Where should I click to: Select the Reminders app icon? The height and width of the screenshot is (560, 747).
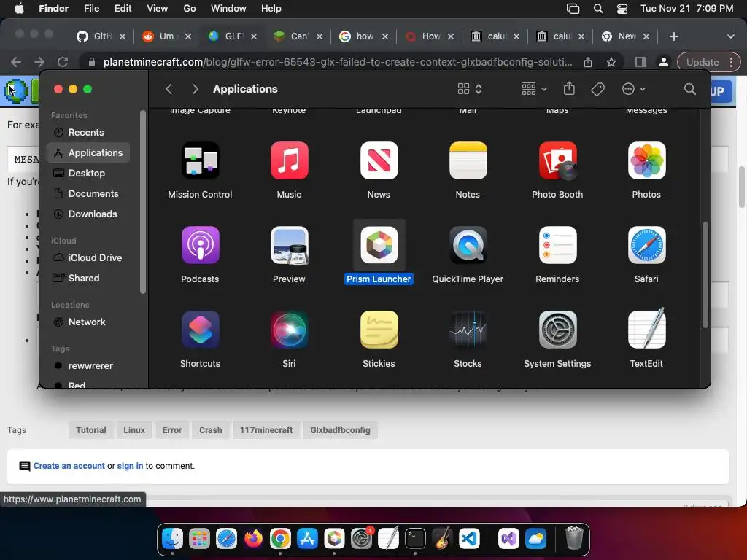(x=557, y=245)
